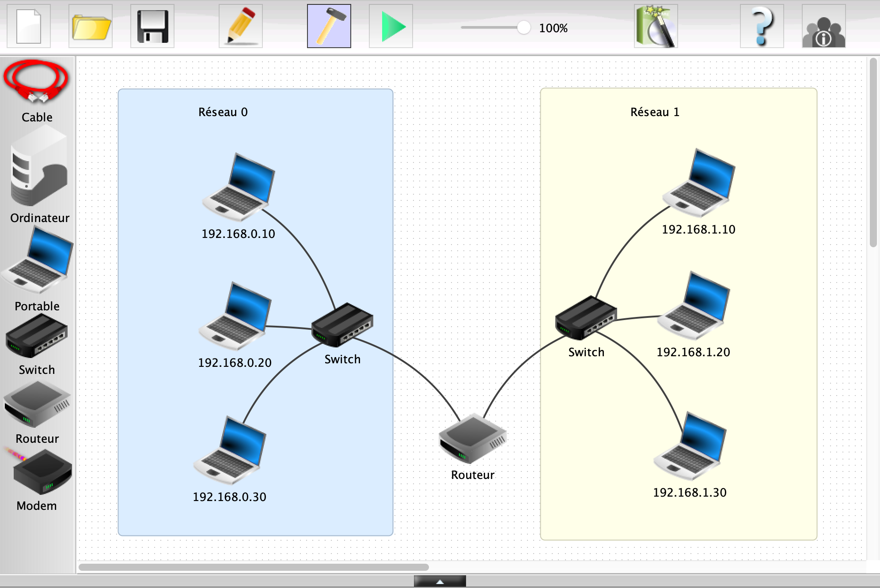
Task: Save the project with the floppy disk icon
Action: click(x=152, y=26)
